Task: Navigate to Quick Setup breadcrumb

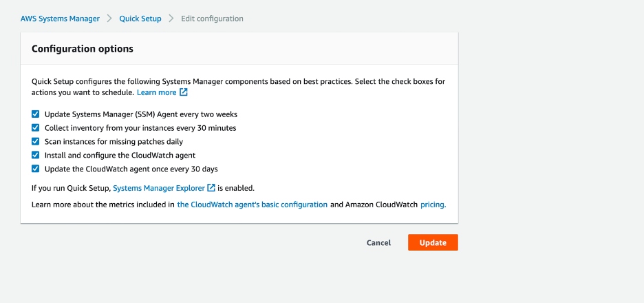Action: (x=140, y=19)
